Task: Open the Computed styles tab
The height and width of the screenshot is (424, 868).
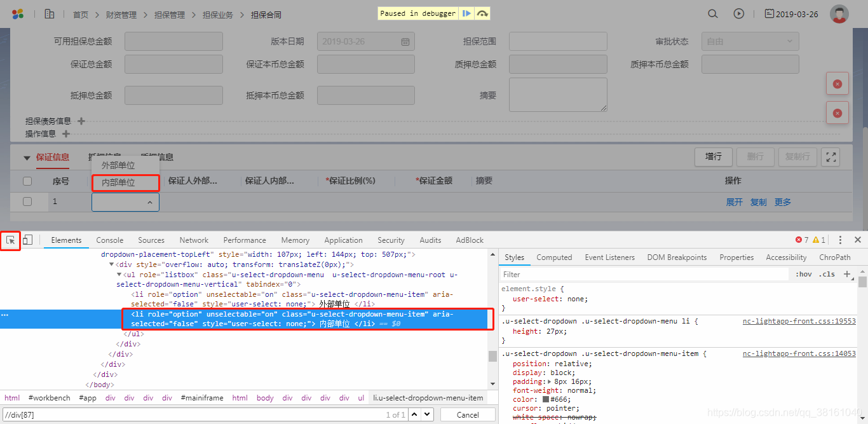Action: [554, 257]
